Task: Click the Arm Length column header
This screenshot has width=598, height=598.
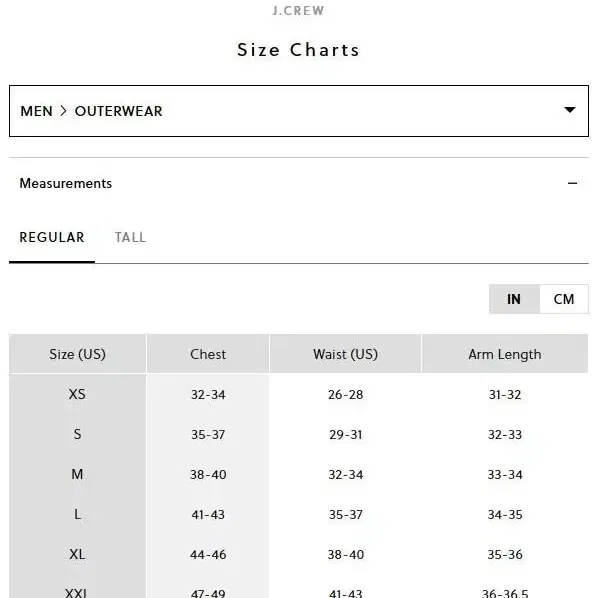Action: click(x=505, y=354)
